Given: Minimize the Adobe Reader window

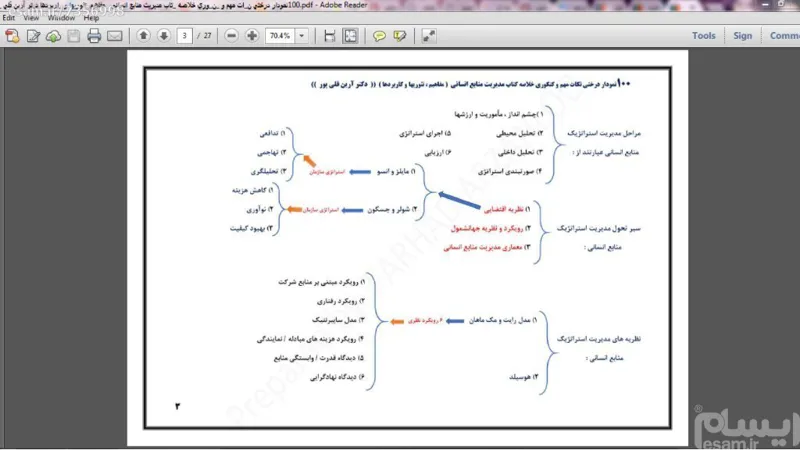Looking at the screenshot, I should [765, 4].
